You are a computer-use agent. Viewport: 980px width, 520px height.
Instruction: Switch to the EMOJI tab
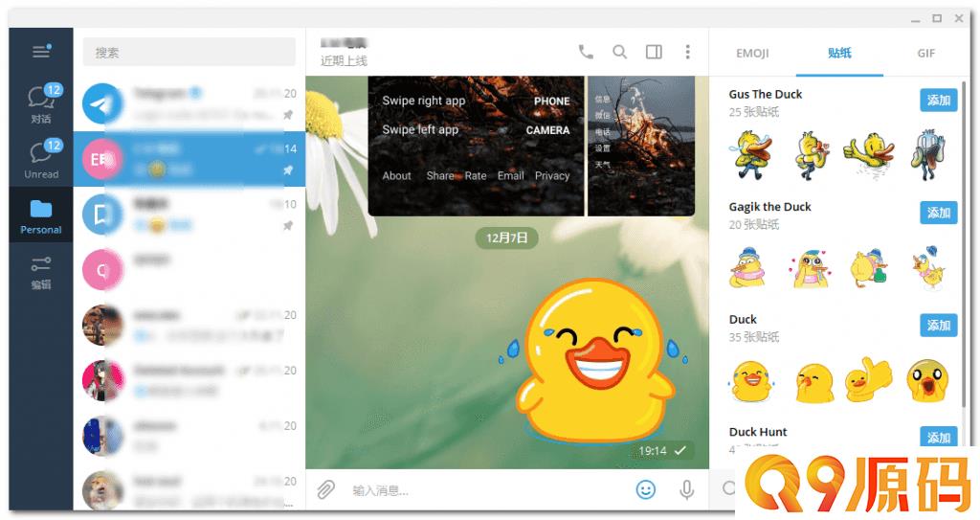click(x=752, y=54)
